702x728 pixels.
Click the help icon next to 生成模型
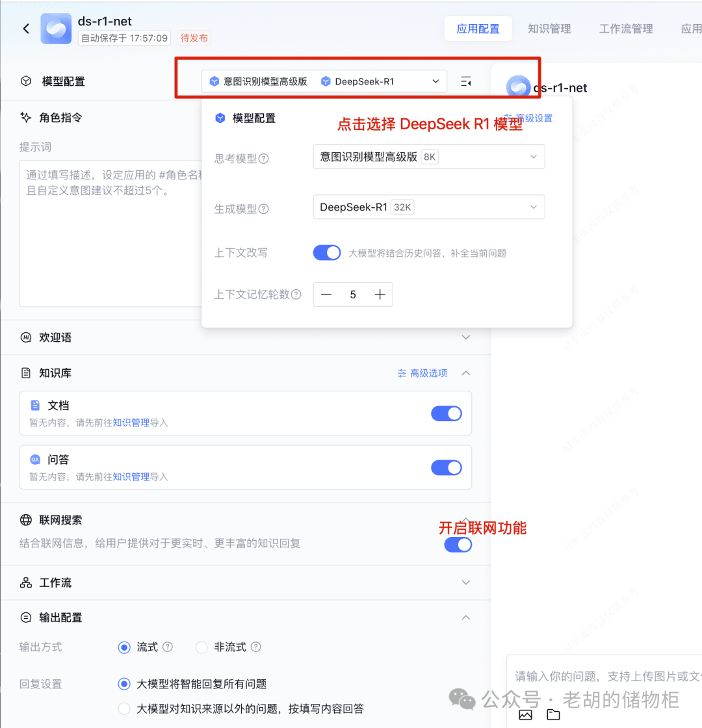pyautogui.click(x=263, y=209)
